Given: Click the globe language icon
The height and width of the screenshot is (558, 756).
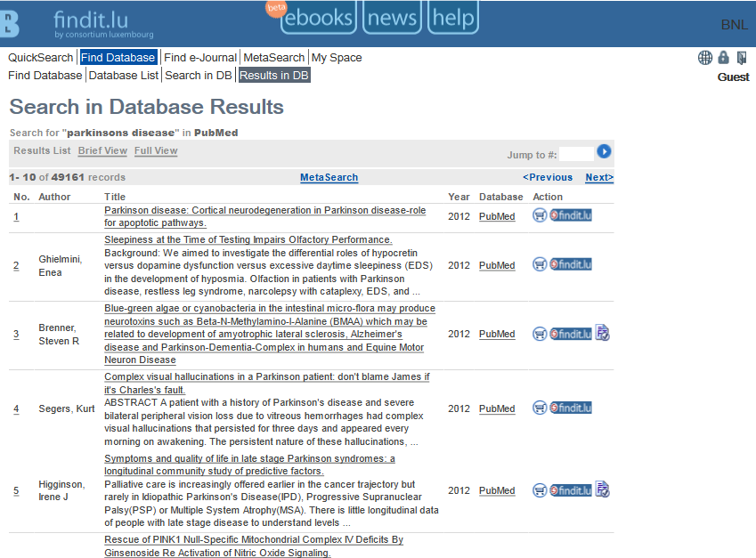Looking at the screenshot, I should pos(705,58).
